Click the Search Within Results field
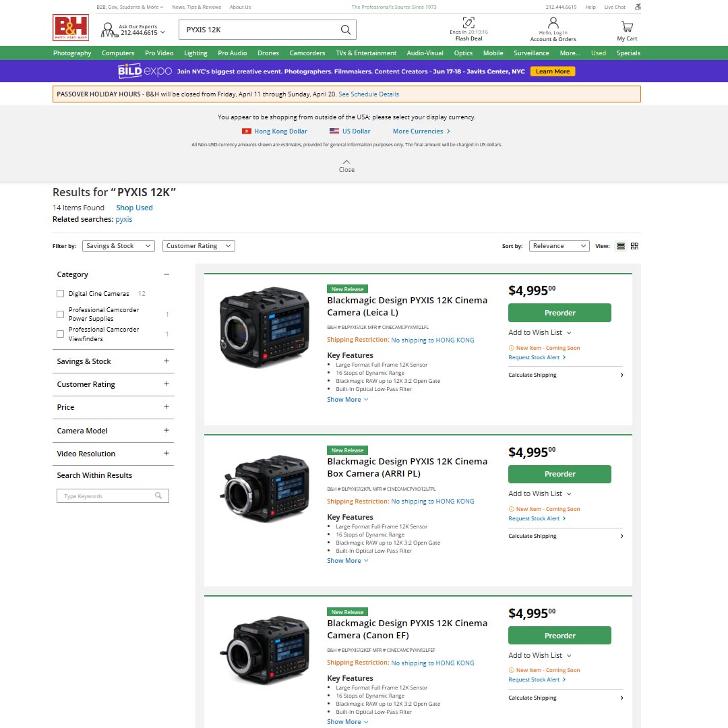The height and width of the screenshot is (728, 728). point(108,496)
